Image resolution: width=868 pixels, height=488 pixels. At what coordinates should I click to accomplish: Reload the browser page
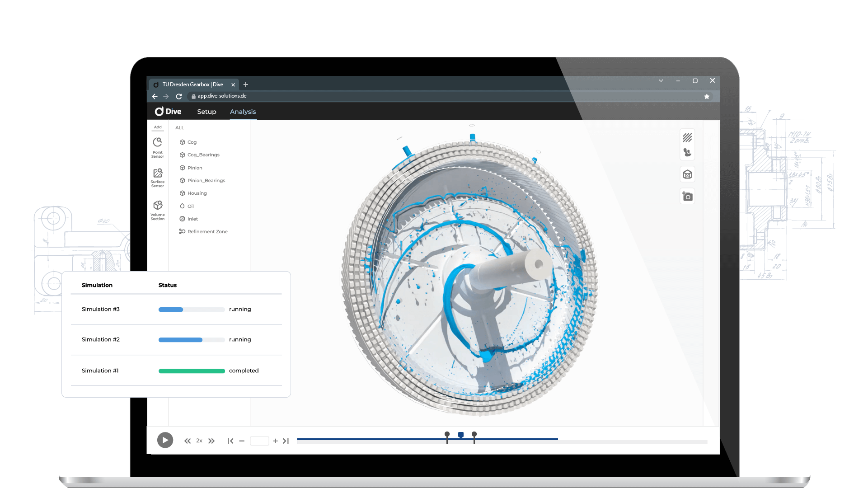(x=179, y=96)
